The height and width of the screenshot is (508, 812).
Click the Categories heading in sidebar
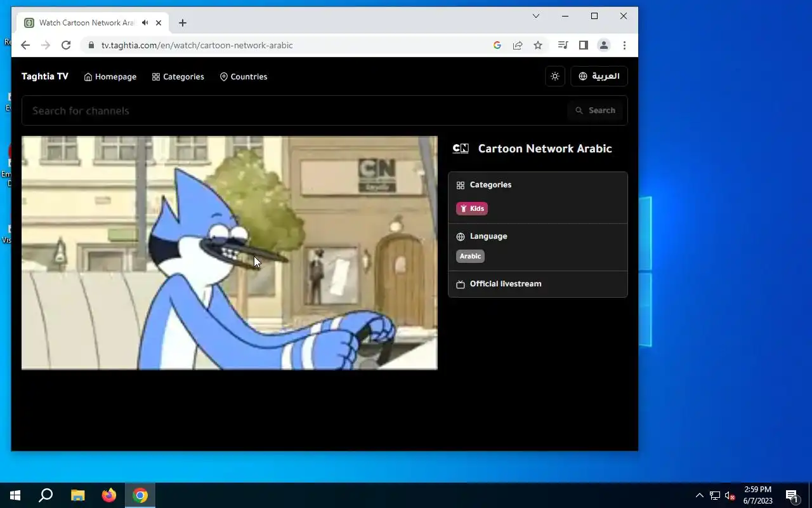click(490, 185)
